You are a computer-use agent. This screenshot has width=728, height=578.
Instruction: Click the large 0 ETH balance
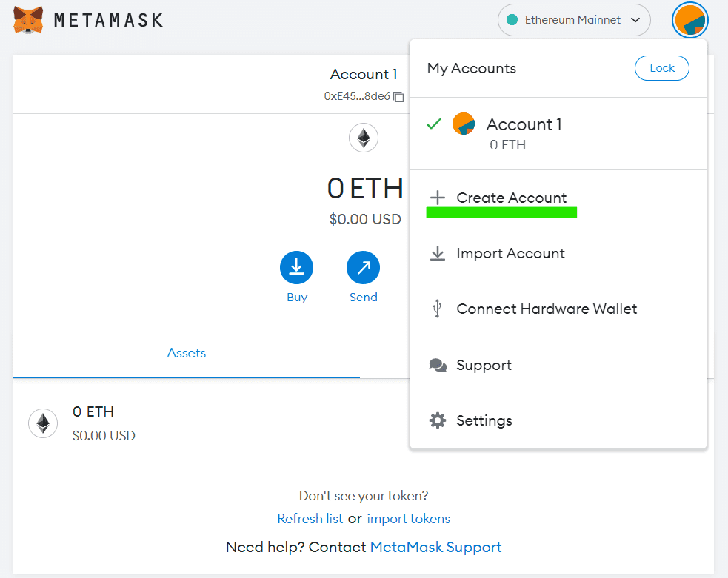point(365,188)
